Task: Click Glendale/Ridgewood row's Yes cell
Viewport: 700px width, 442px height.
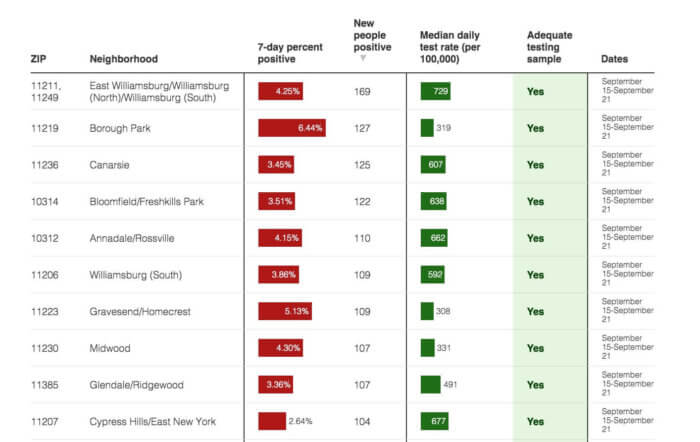Action: tap(536, 385)
